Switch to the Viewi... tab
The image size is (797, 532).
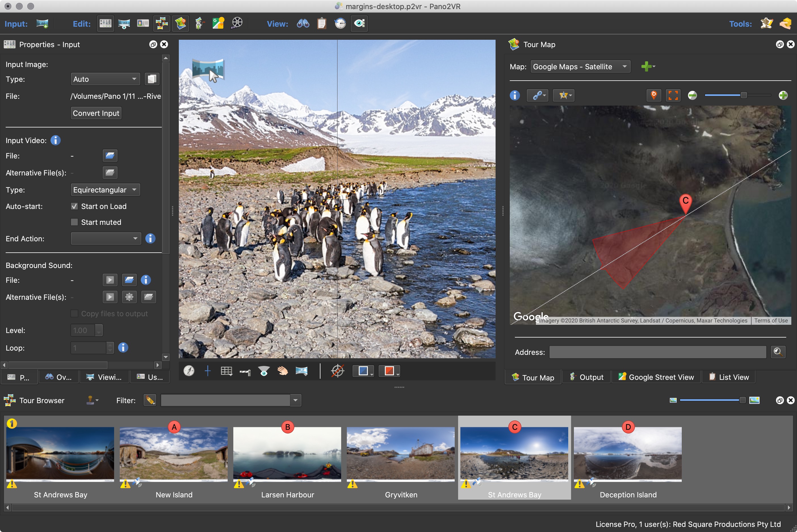[x=104, y=377]
